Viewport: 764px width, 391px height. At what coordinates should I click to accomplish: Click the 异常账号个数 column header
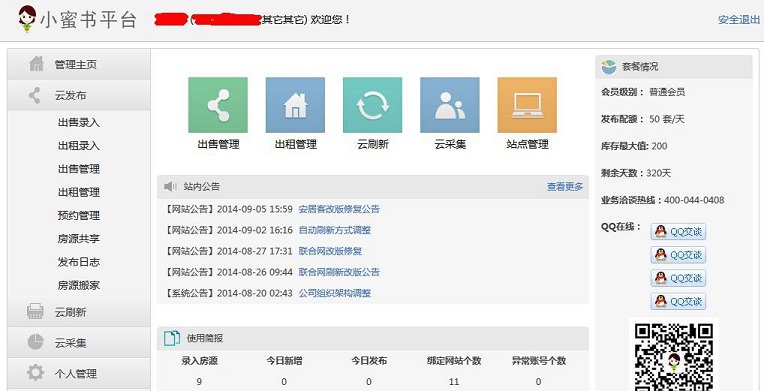539,361
